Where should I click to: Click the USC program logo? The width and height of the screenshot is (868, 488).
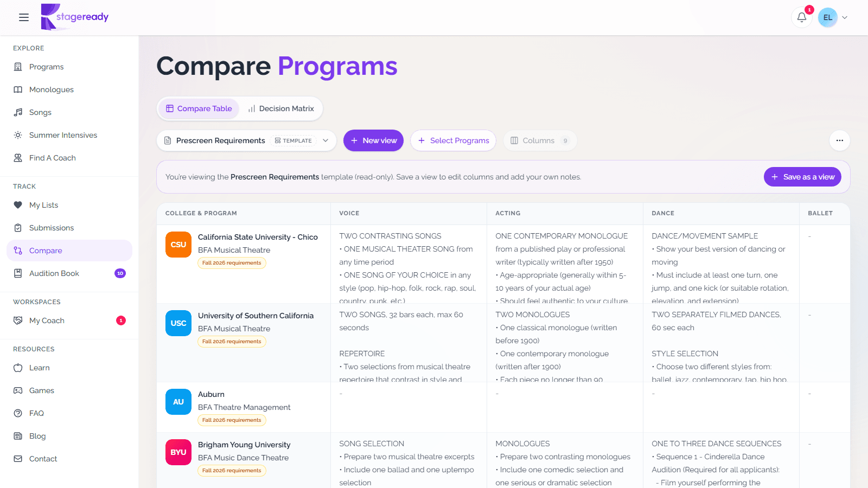coord(178,323)
